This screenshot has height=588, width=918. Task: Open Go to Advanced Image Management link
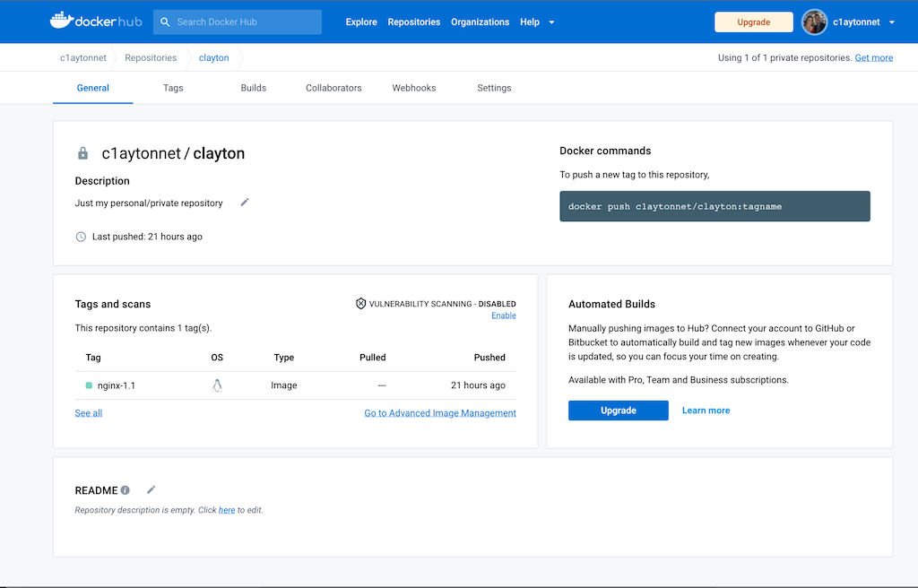click(439, 413)
